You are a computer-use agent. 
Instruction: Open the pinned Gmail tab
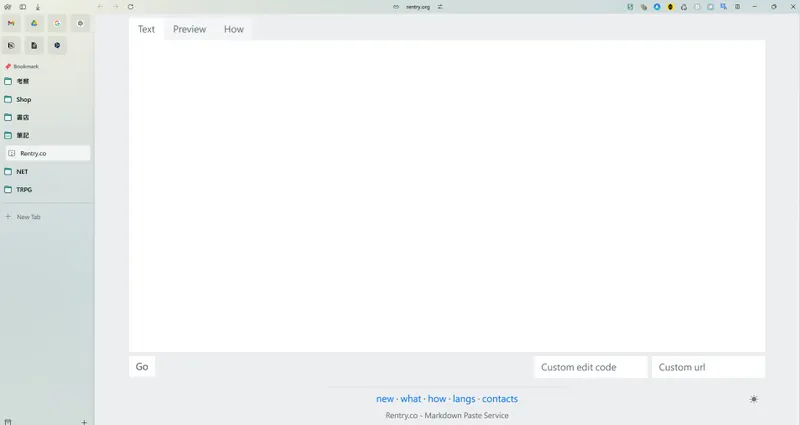point(11,23)
